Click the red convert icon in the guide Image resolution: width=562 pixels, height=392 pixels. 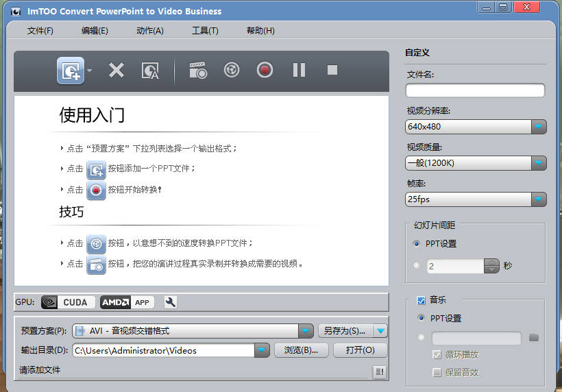coord(96,191)
